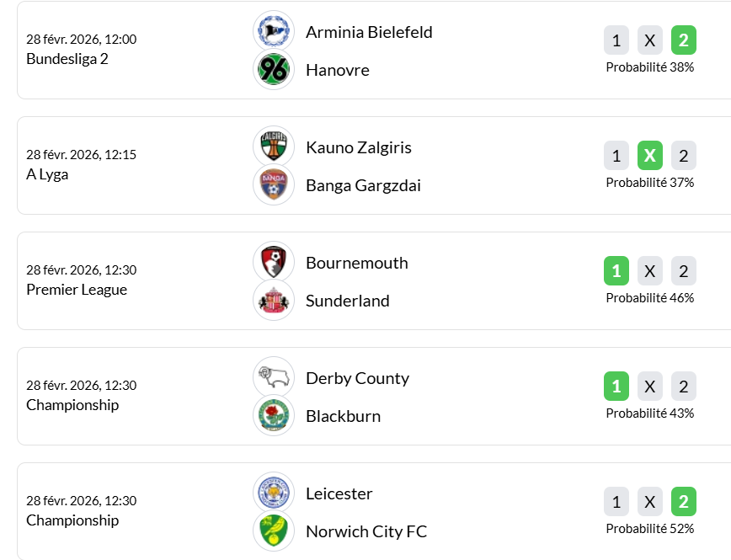Choose draw 'X' for Derby County match
731x560 pixels.
pyautogui.click(x=650, y=386)
